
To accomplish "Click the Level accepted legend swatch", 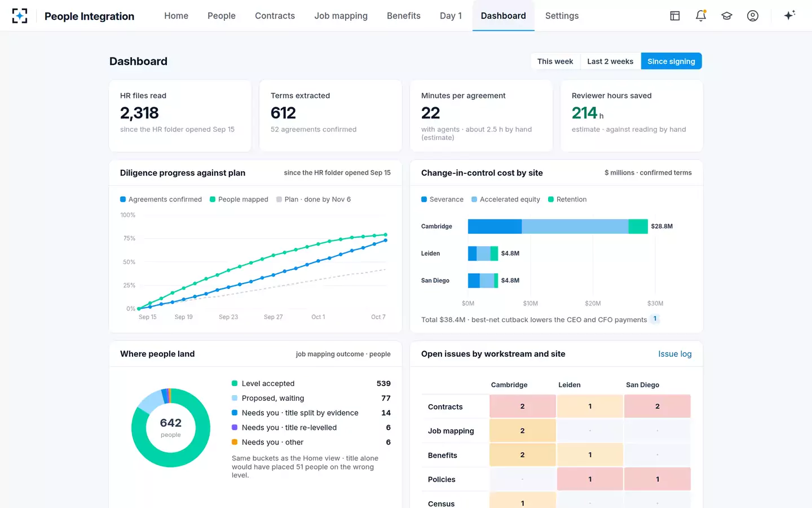I will [x=235, y=384].
